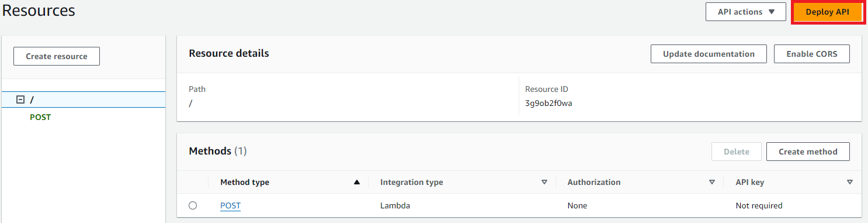Select the root slash resource row
The width and height of the screenshot is (868, 223).
tap(83, 100)
